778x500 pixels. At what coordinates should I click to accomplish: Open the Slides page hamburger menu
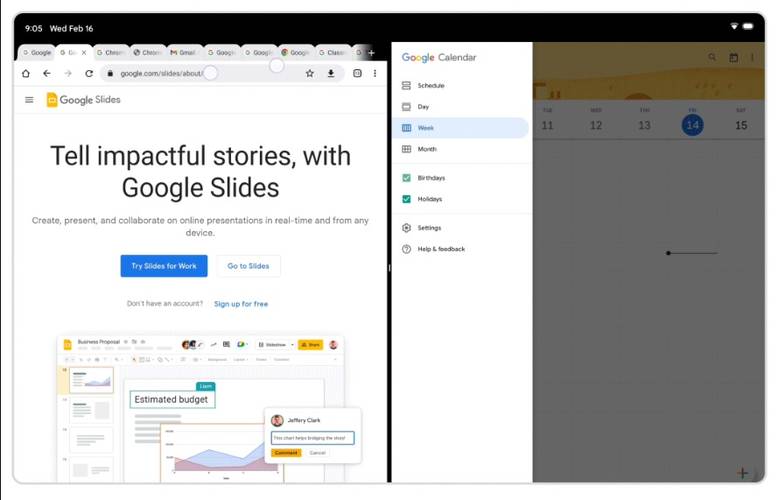[x=29, y=100]
